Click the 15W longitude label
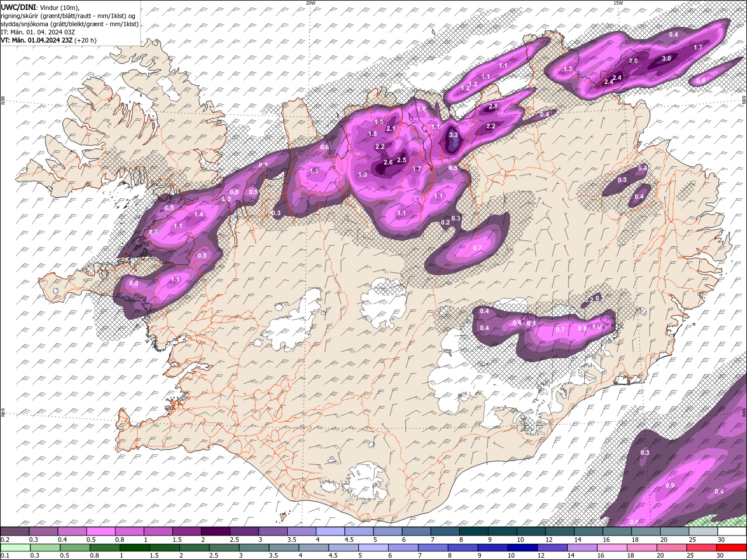This screenshot has height=560, width=747. 618,3
